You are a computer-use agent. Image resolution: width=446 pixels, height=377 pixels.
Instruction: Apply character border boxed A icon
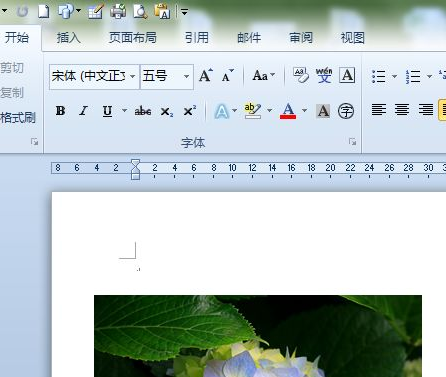[x=347, y=75]
